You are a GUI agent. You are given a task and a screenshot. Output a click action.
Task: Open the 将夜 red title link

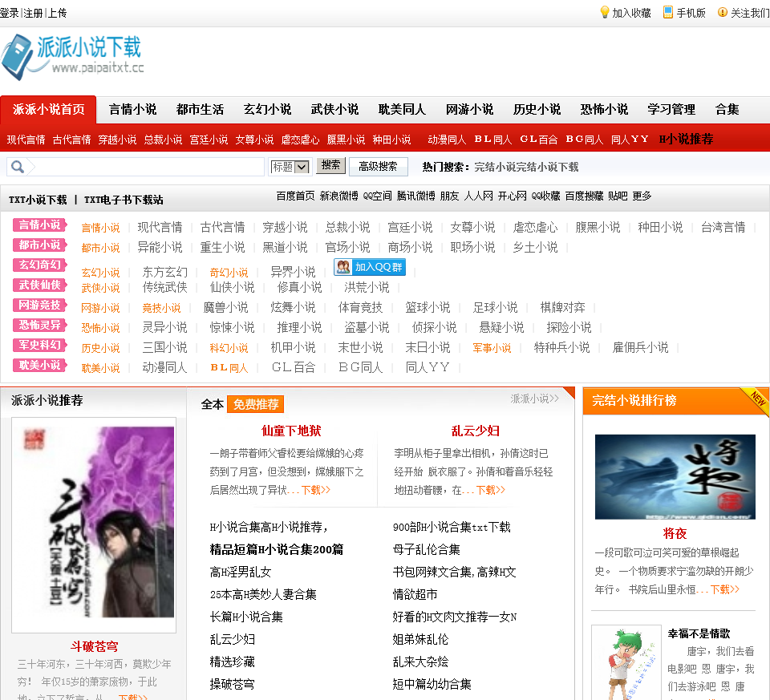675,533
